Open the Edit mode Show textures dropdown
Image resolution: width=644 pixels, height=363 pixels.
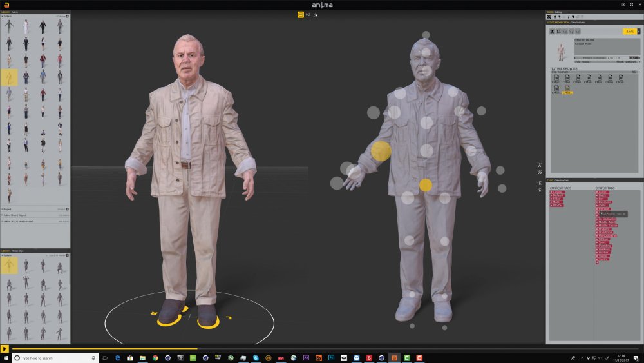click(607, 62)
